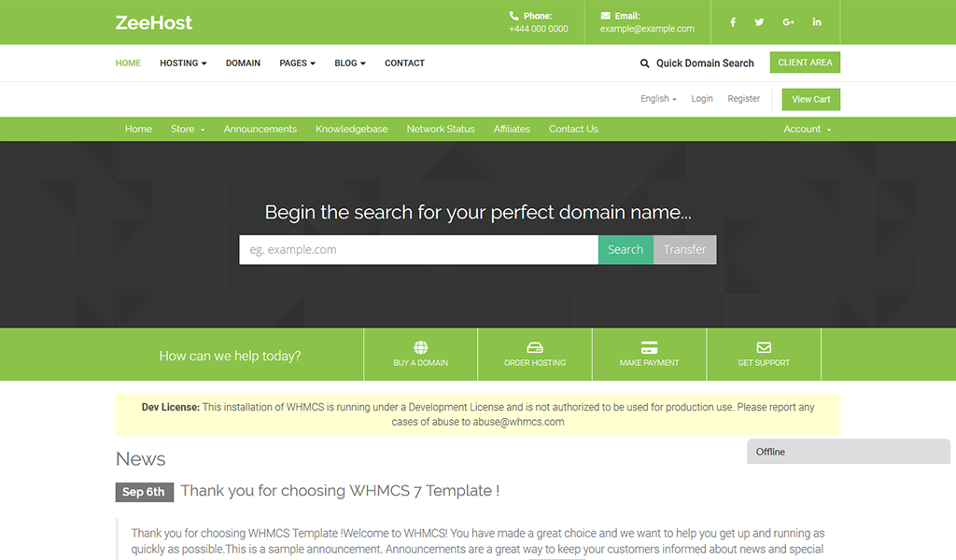The image size is (956, 560).
Task: Switch to the Knowledgebase menu item
Action: (352, 129)
